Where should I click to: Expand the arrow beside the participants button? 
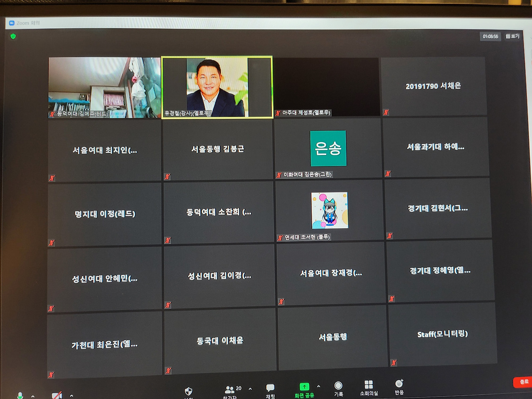(250, 389)
